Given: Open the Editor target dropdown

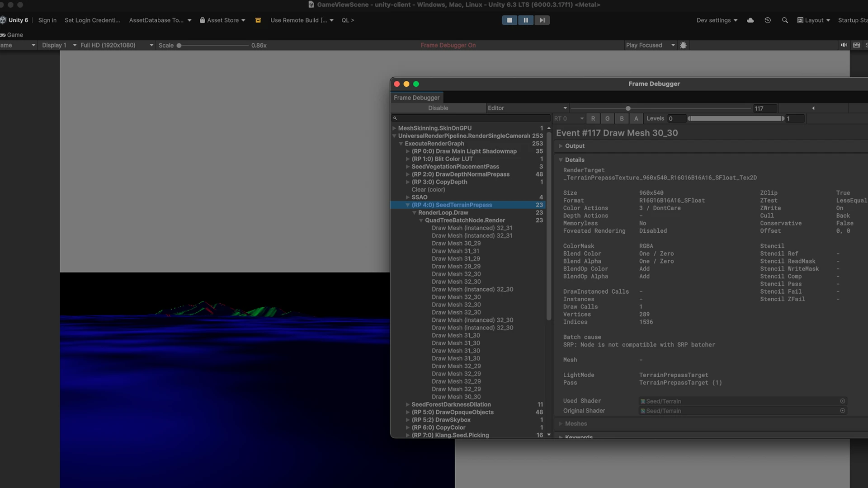Looking at the screenshot, I should [x=527, y=108].
